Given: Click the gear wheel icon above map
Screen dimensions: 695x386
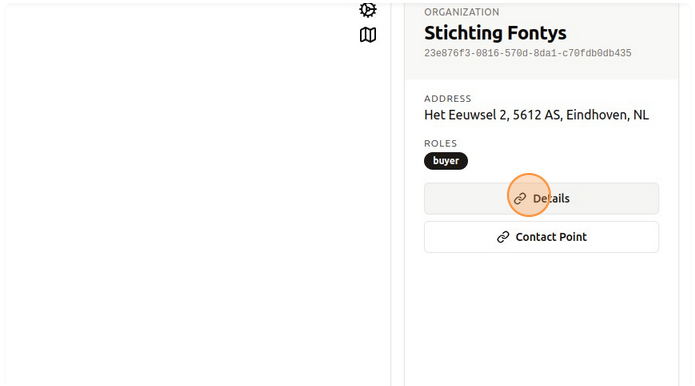Looking at the screenshot, I should pos(368,9).
